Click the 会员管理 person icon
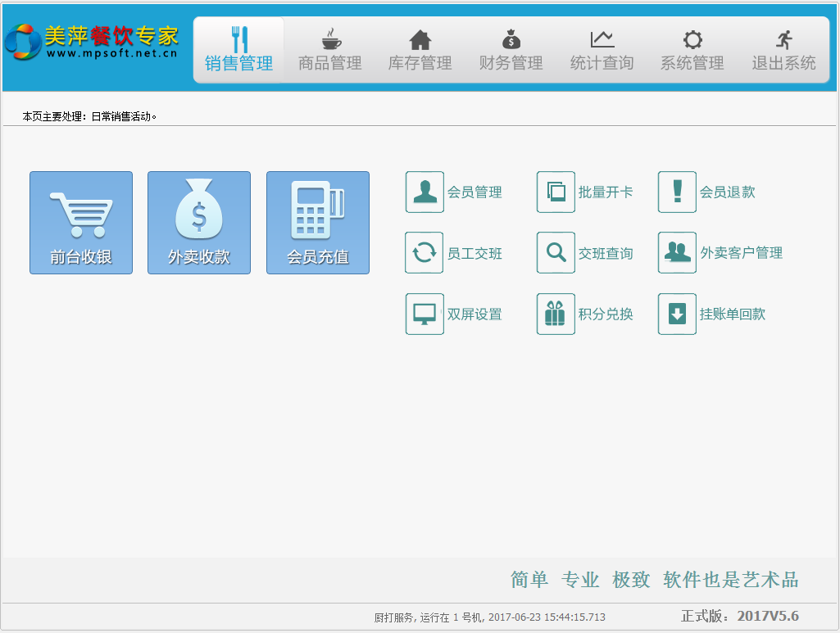 click(x=425, y=192)
